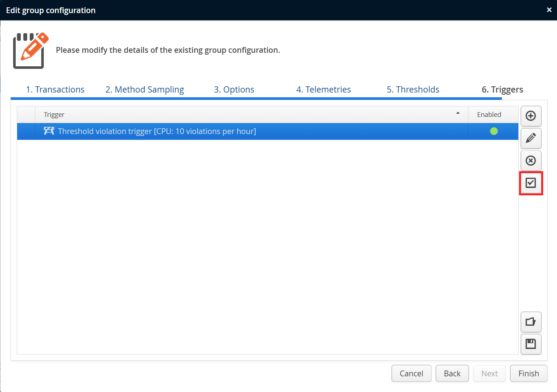The image size is (557, 392).
Task: Click the threshold violation trigger row icon
Action: click(x=49, y=131)
